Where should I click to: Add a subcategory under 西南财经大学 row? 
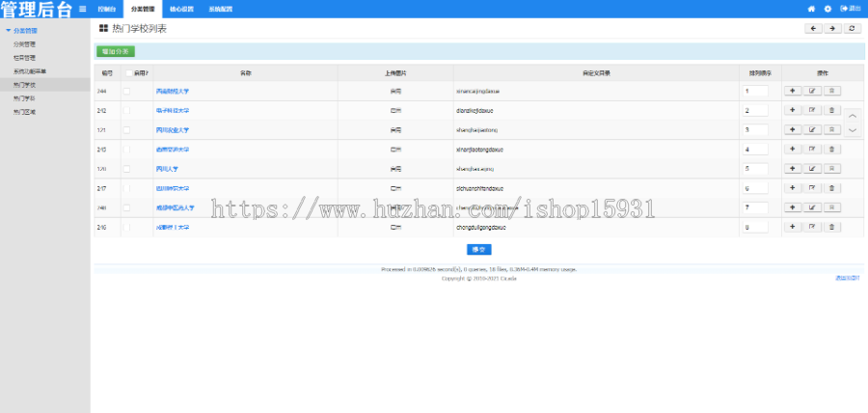coord(792,91)
